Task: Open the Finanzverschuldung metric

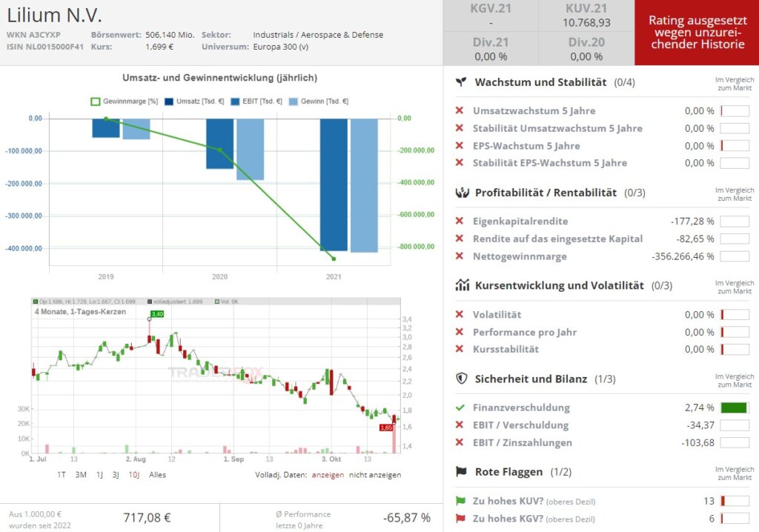Action: coord(521,408)
